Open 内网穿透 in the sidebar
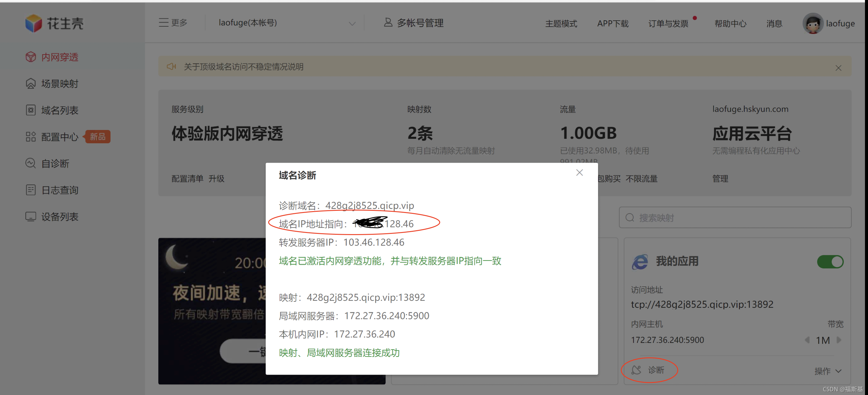868x395 pixels. (x=52, y=57)
